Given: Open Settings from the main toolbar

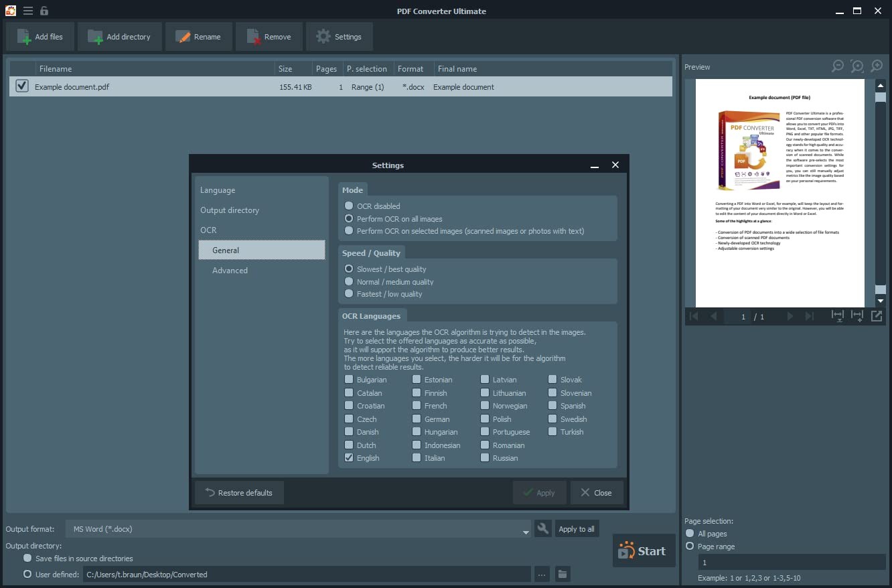Looking at the screenshot, I should (340, 37).
